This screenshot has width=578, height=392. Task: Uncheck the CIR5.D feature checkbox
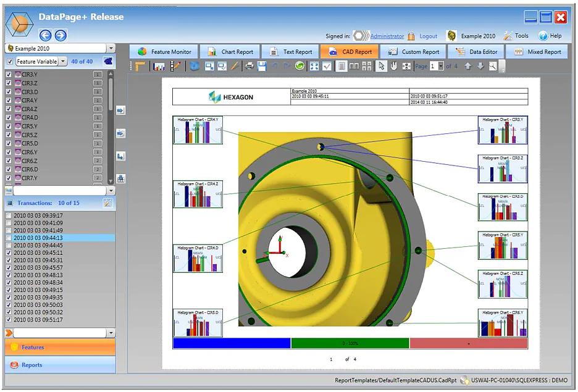9,144
